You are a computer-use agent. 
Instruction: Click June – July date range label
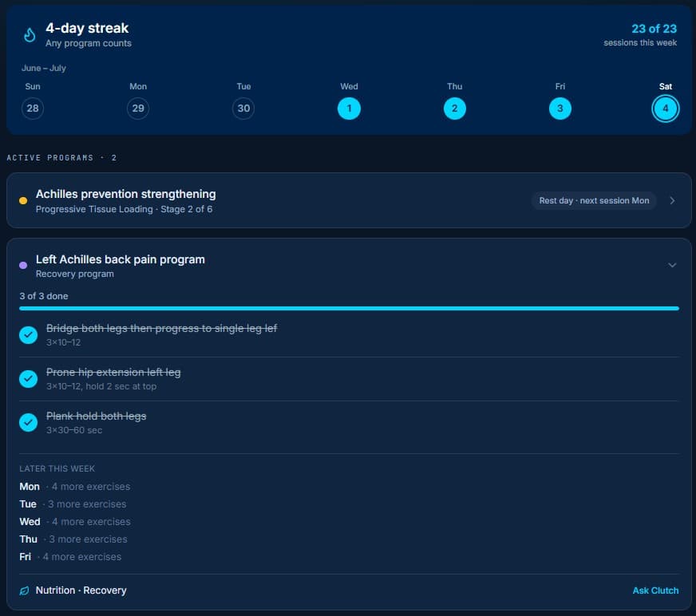coord(44,69)
